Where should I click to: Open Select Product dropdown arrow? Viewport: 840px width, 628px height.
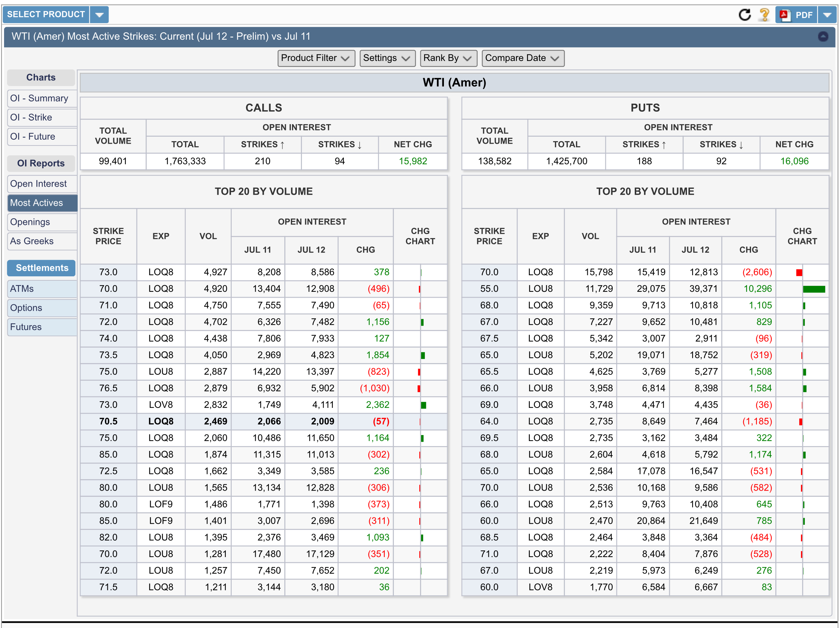[x=100, y=15]
